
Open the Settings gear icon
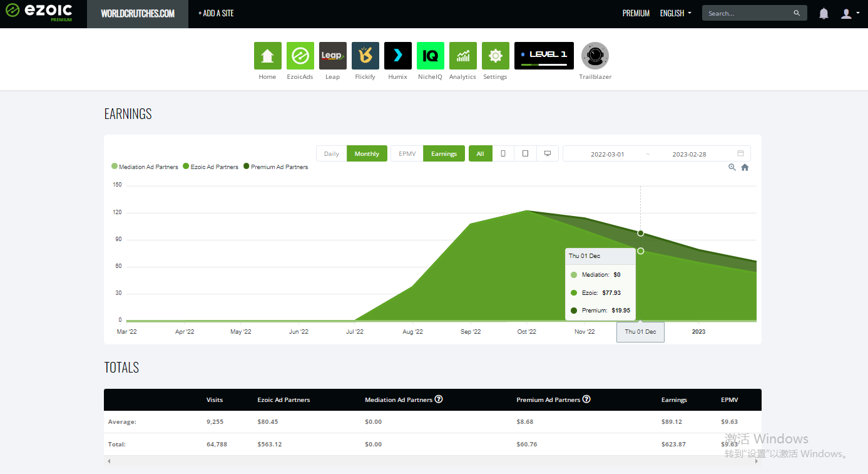(x=495, y=56)
